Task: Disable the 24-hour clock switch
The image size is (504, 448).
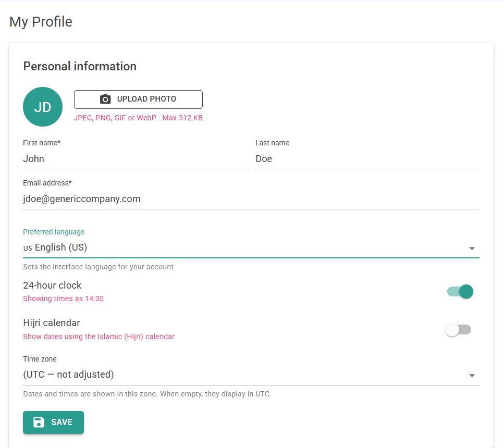Action: coord(460,292)
